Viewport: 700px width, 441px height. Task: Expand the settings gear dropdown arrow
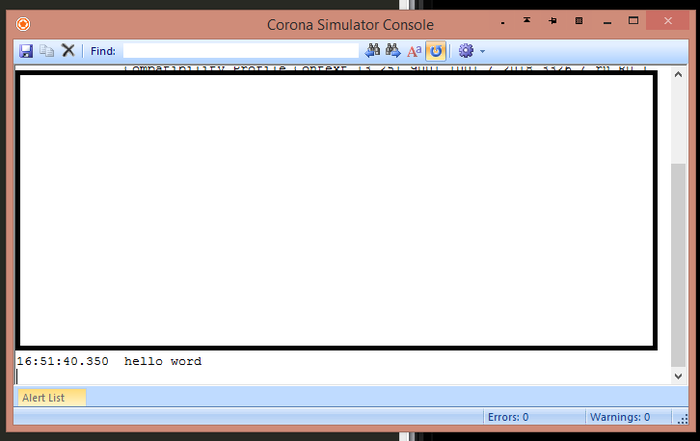[x=482, y=51]
